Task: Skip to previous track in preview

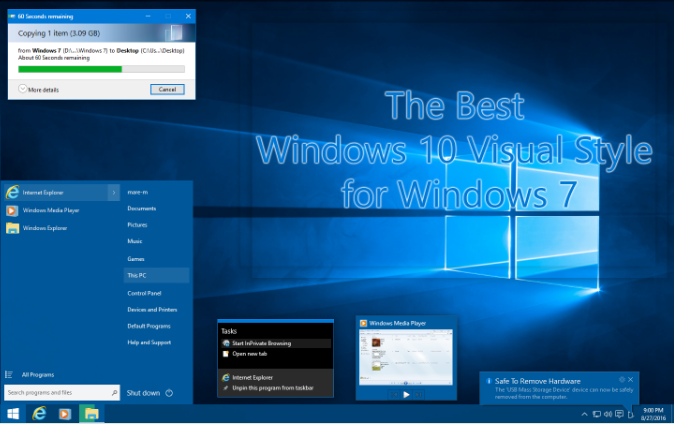Action: (394, 395)
